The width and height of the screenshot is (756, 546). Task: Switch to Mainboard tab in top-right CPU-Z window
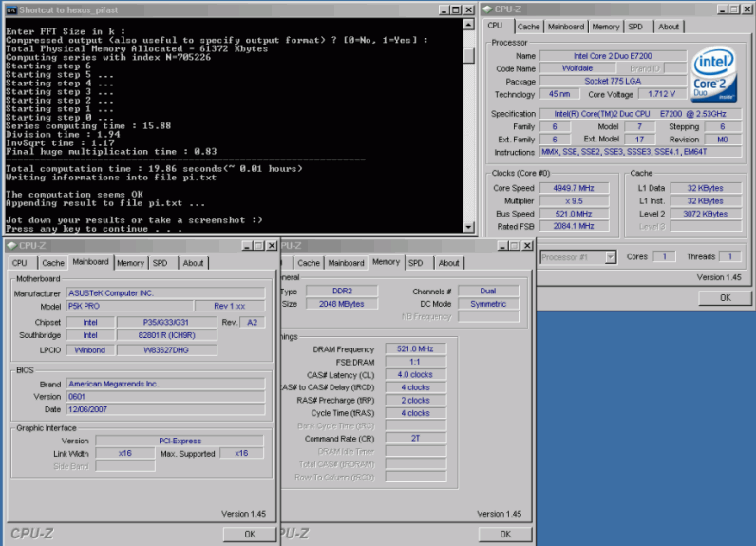click(x=565, y=27)
